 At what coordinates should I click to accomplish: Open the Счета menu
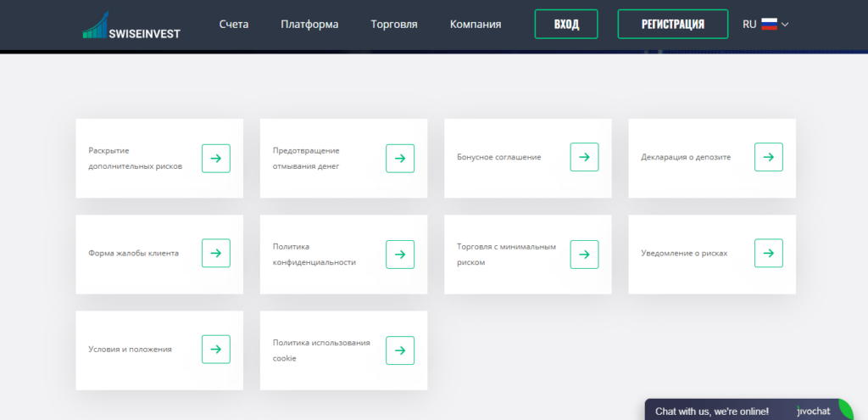(234, 25)
